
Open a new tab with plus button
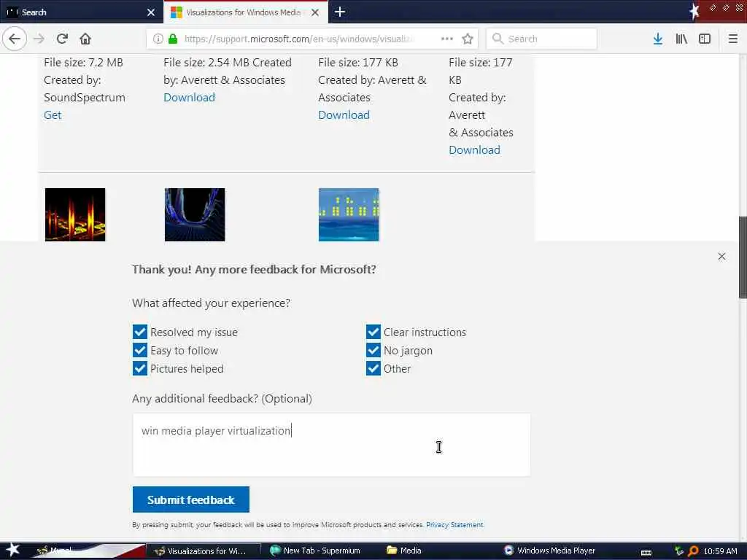pos(340,12)
